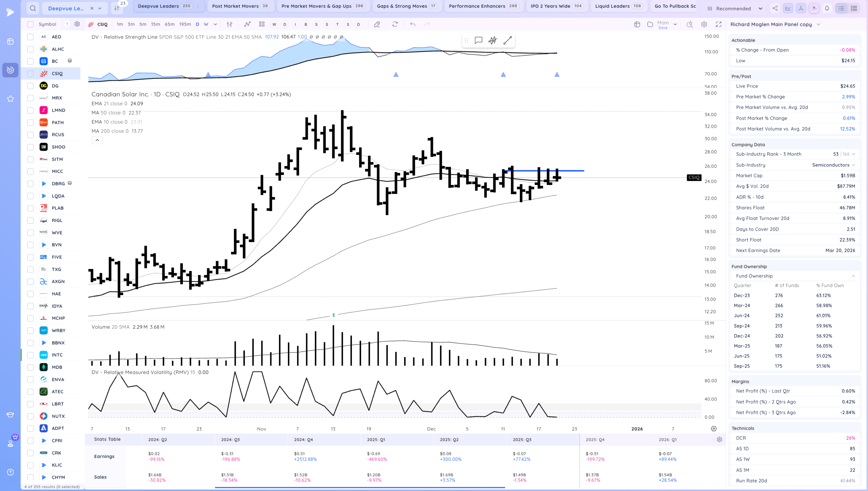Open the chart bar style icon
Viewport: 868px width, 491px height.
230,24
